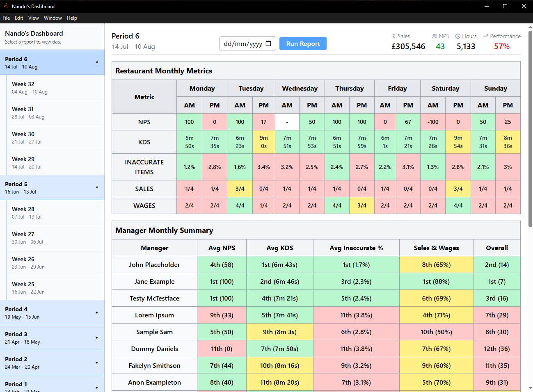Click the Hours clock icon
Viewport: 533px width, 392px height.
coord(458,36)
